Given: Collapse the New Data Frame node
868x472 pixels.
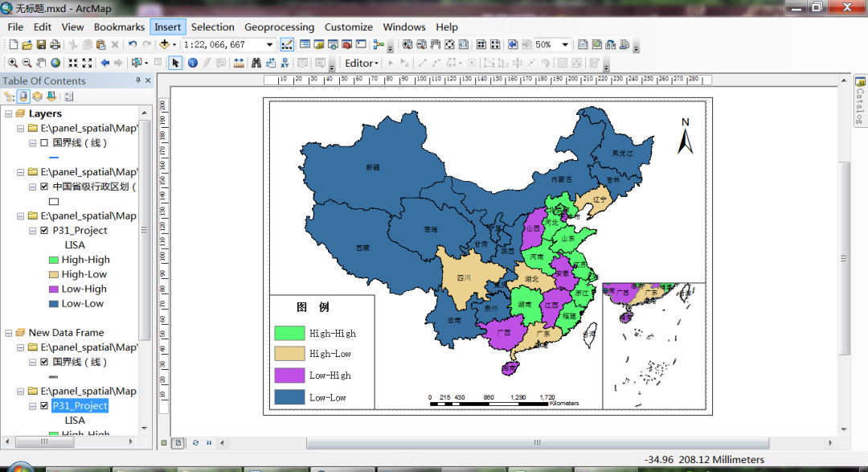Looking at the screenshot, I should click(8, 333).
